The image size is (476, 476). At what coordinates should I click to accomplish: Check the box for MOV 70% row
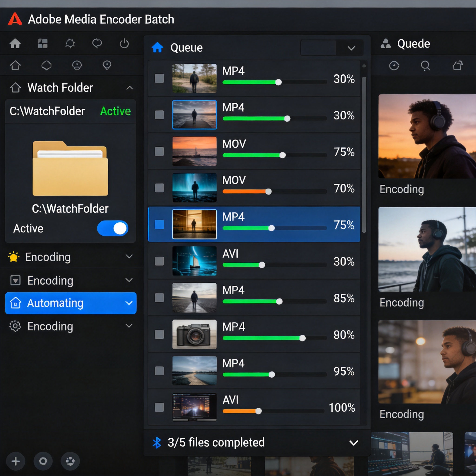click(x=159, y=188)
